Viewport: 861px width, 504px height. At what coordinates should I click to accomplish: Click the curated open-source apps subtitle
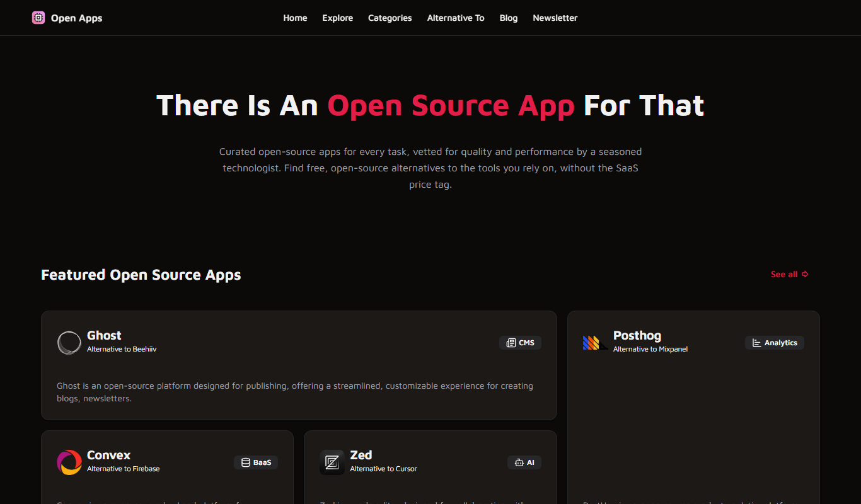tap(430, 168)
